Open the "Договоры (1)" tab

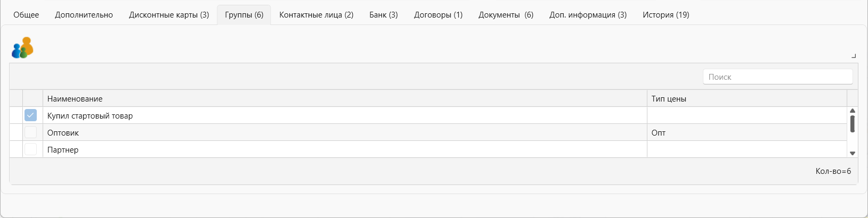(x=439, y=15)
